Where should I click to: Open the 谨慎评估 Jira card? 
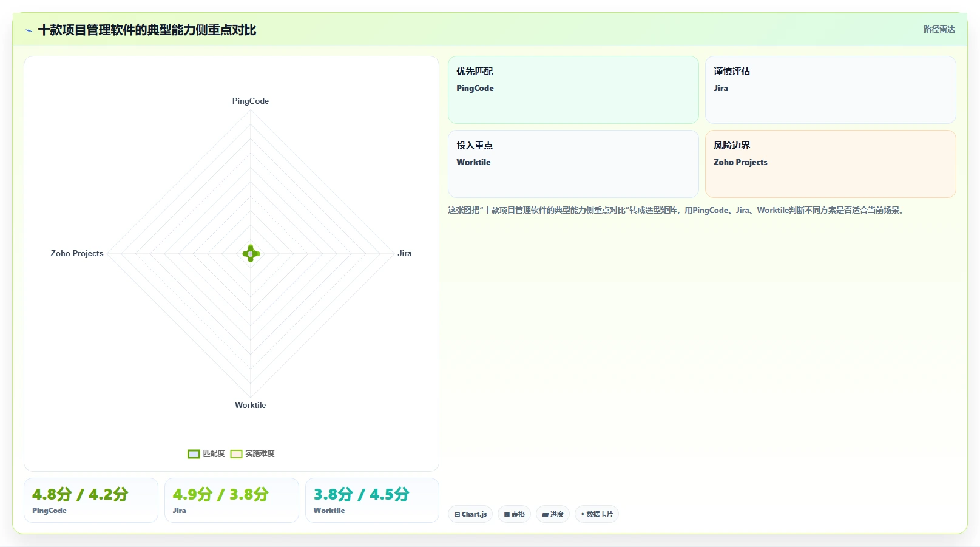pyautogui.click(x=830, y=90)
